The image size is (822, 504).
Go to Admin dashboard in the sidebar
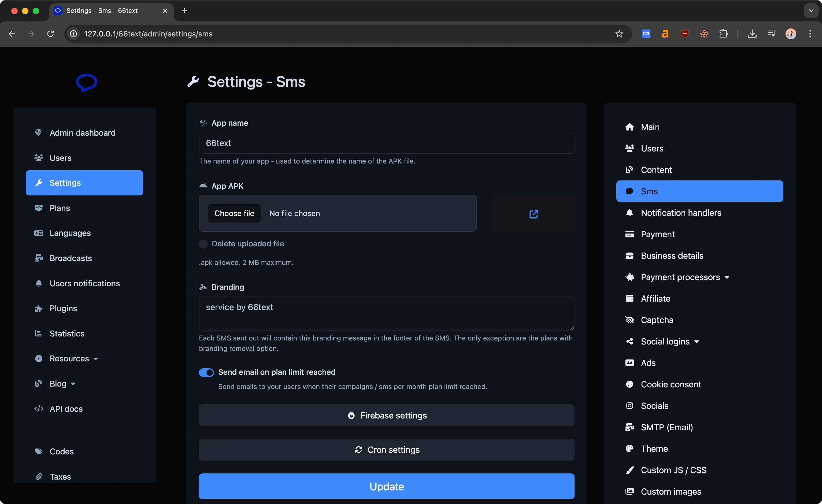tap(82, 133)
